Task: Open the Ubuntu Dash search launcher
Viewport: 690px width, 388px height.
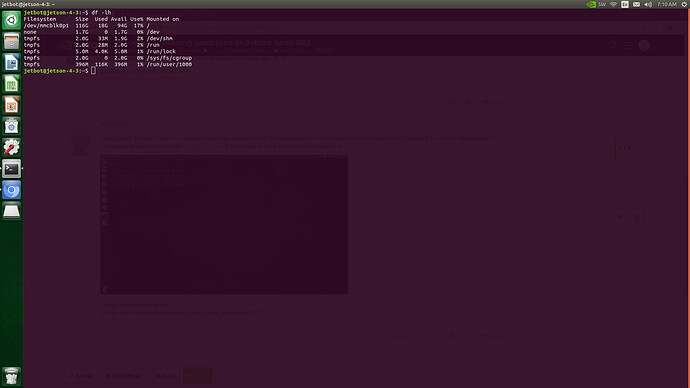Action: click(11, 20)
